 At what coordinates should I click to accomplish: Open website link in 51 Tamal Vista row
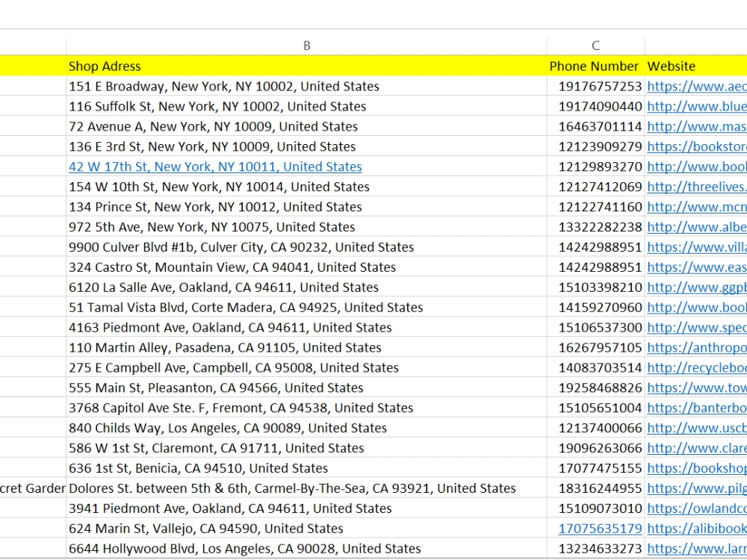(x=696, y=307)
